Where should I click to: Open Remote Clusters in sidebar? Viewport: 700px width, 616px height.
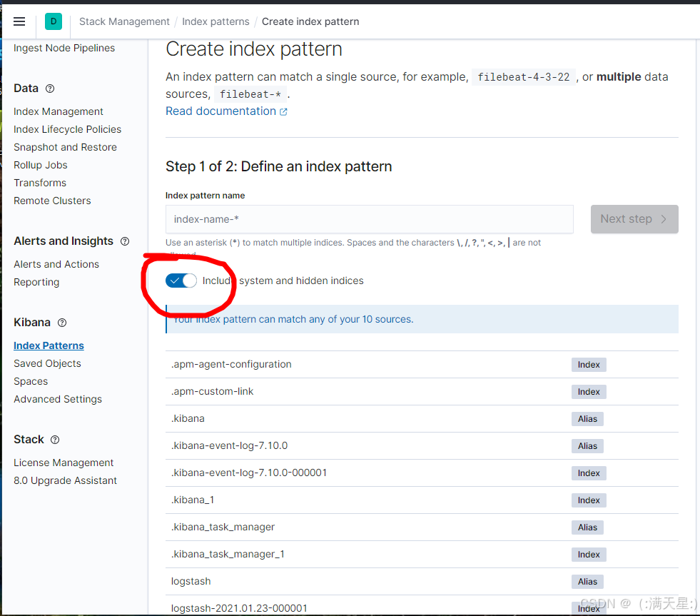(52, 201)
